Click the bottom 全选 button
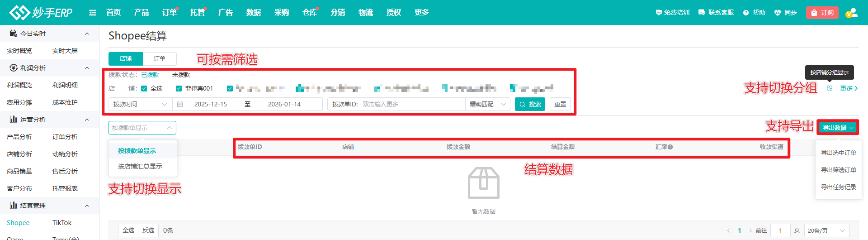 pyautogui.click(x=128, y=230)
